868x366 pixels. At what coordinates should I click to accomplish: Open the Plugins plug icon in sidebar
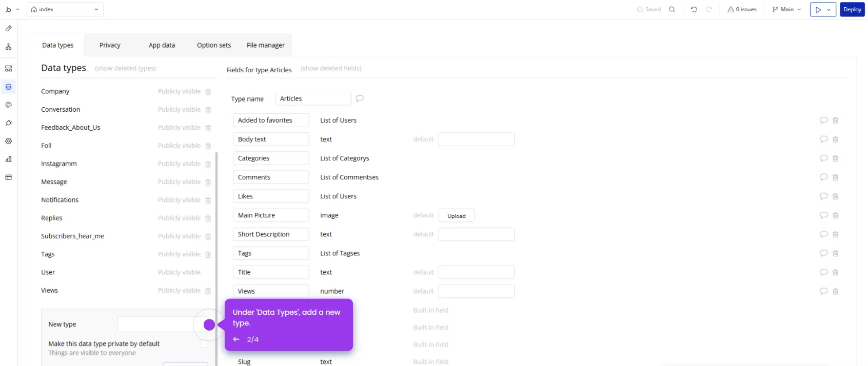click(9, 123)
